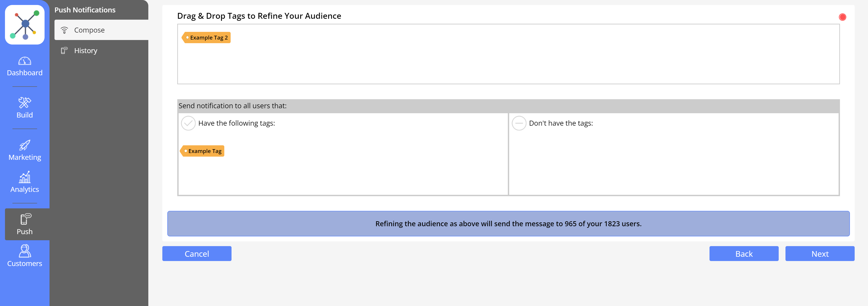868x306 pixels.
Task: Select the 'Example Tag' chip
Action: tap(203, 151)
